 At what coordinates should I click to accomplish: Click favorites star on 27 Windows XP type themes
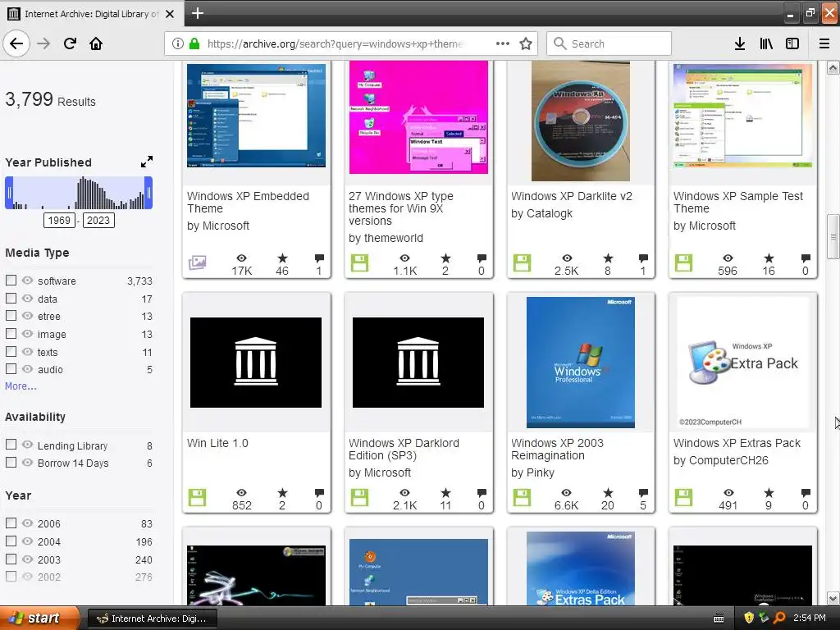[445, 258]
